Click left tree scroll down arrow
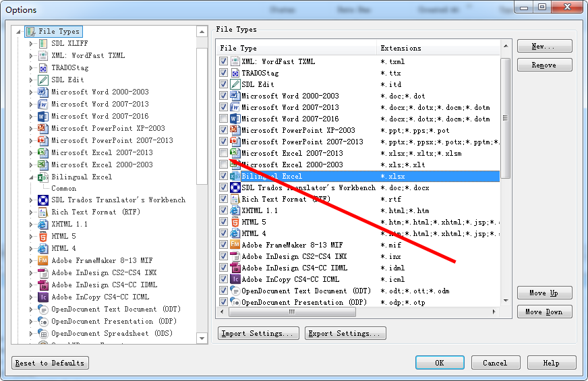Viewport: 588px width, 381px height. click(202, 339)
